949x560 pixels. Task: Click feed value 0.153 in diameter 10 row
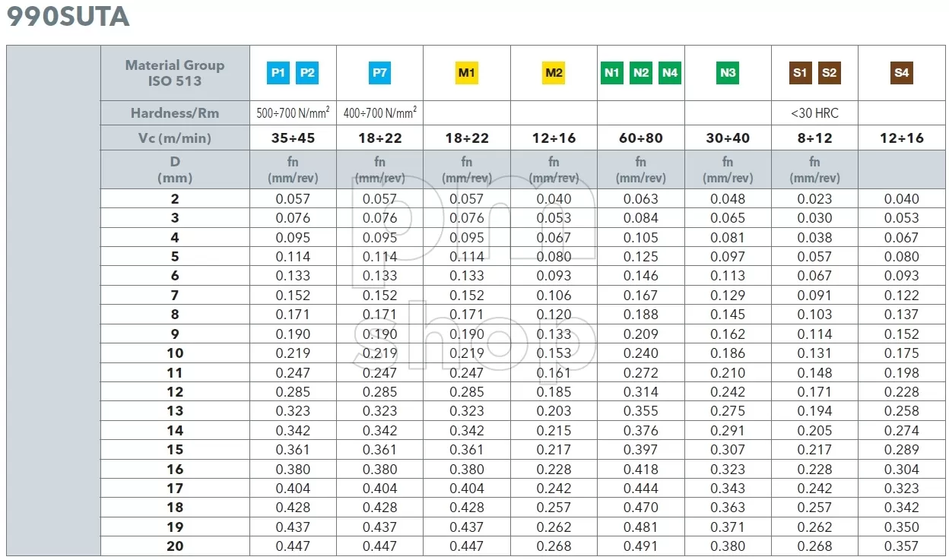[554, 353]
